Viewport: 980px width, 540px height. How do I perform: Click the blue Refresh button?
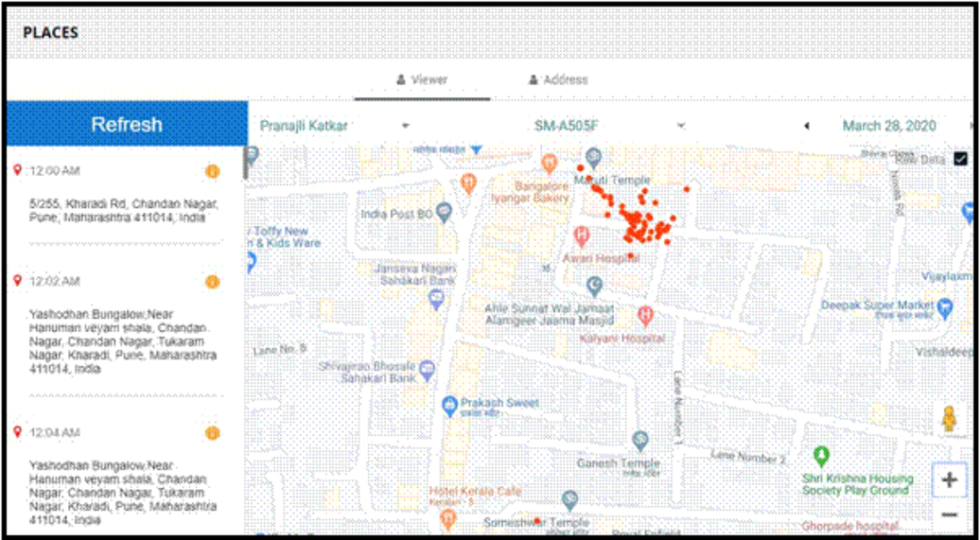pyautogui.click(x=127, y=124)
